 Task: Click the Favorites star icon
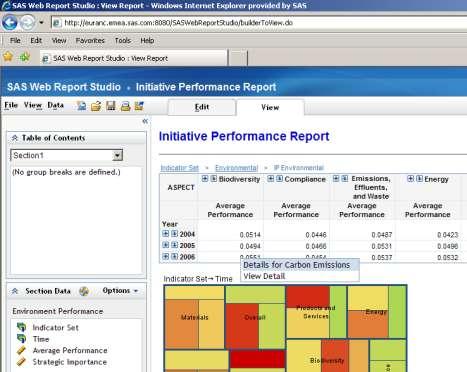[8, 57]
